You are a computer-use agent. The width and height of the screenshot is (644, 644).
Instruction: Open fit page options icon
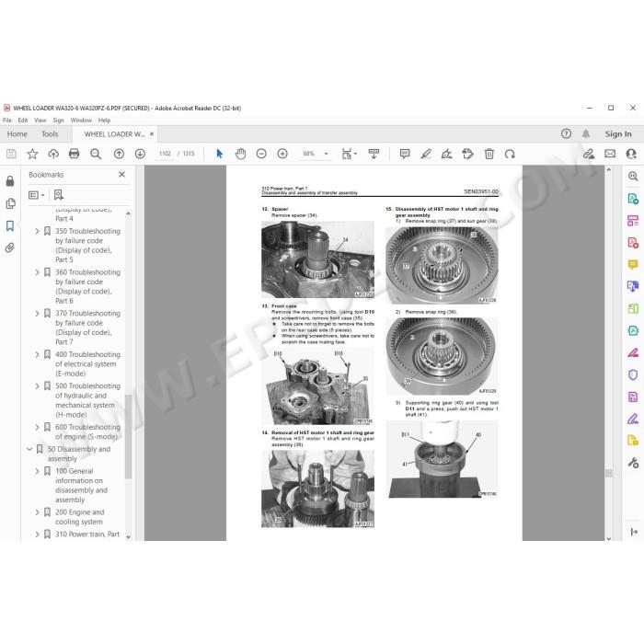(x=349, y=154)
